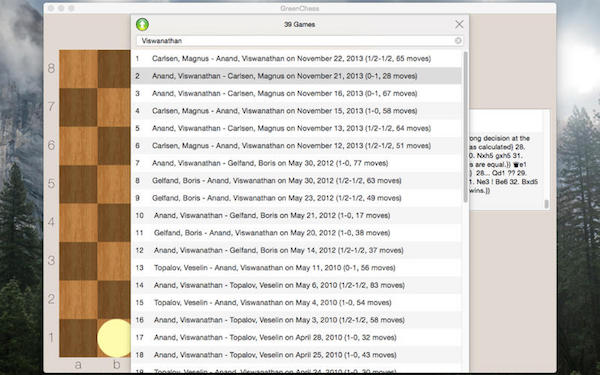This screenshot has height=375, width=600.
Task: Open game 3 Anand - Carlsen November 16, 2013
Action: pos(296,93)
